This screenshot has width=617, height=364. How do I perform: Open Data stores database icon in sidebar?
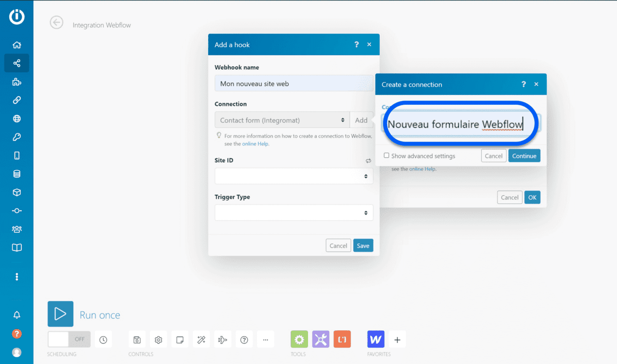[x=17, y=174]
